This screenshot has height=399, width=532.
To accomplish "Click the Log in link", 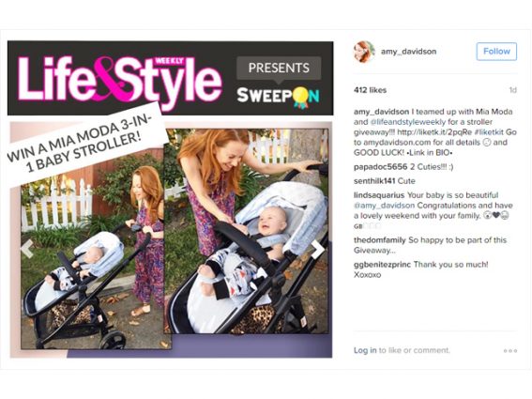I will 365,350.
